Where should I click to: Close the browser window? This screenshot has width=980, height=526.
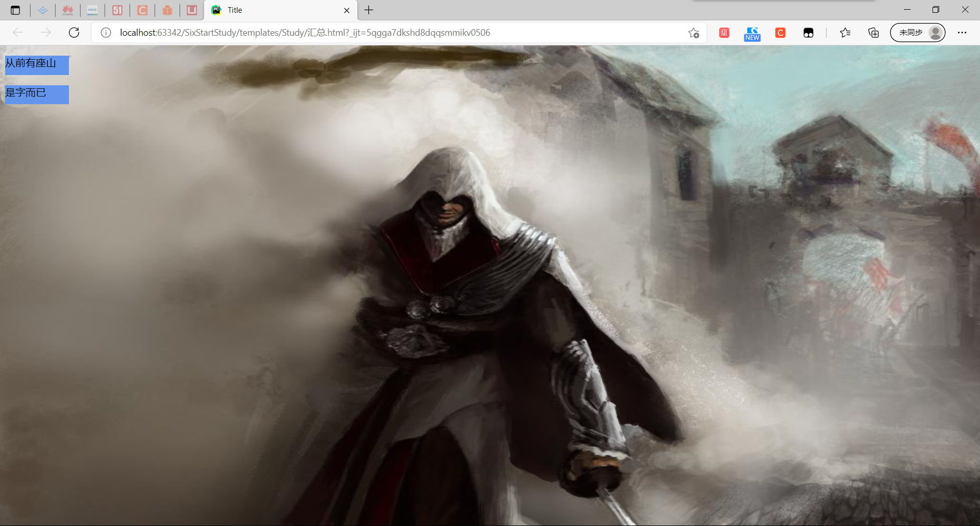[x=965, y=10]
